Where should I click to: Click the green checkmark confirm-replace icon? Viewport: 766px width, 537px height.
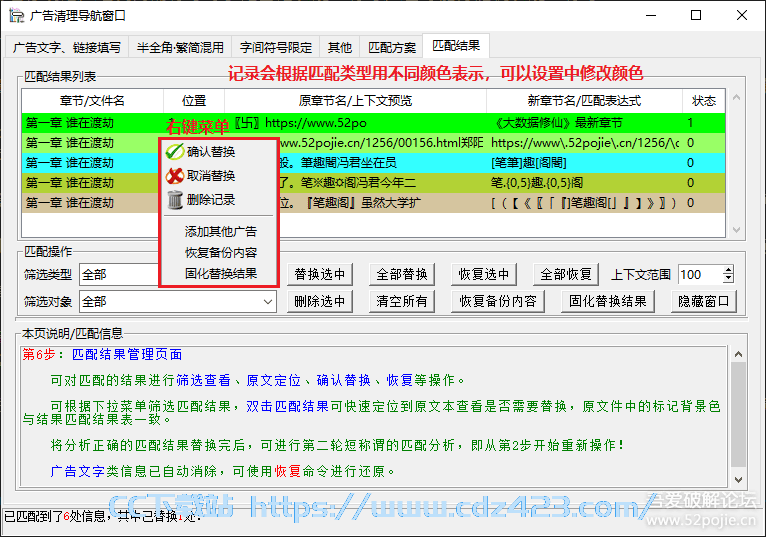(174, 151)
